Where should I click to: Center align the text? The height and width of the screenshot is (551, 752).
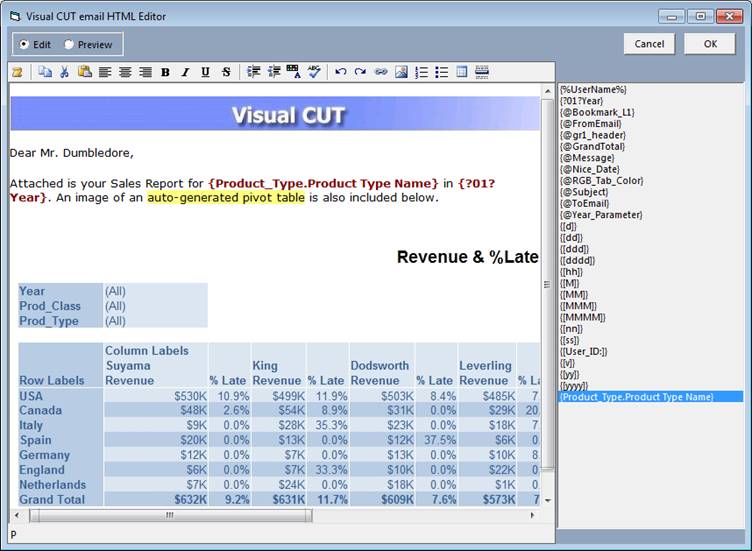click(x=125, y=72)
